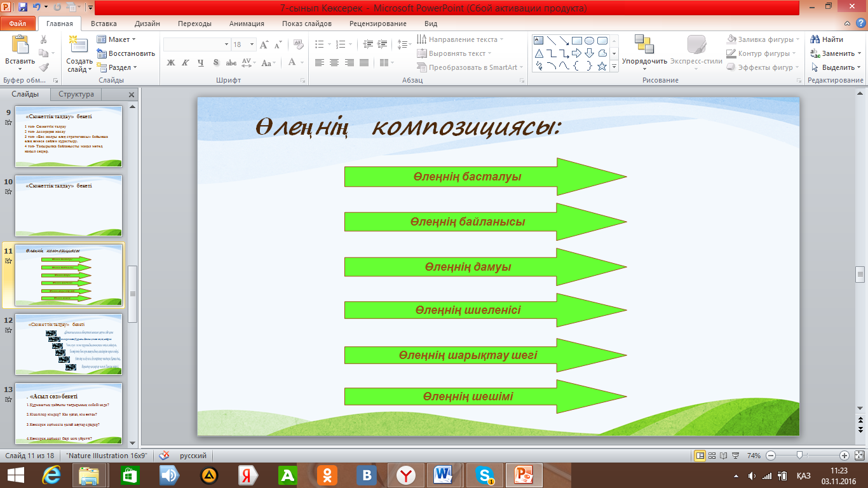
Task: Open Экспресс-стили quick styles
Action: [696, 53]
